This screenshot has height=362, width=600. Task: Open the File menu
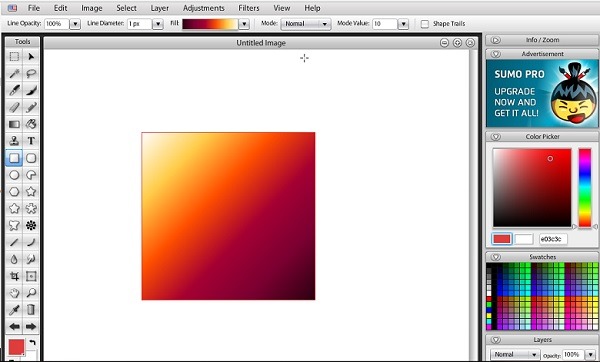coord(34,8)
